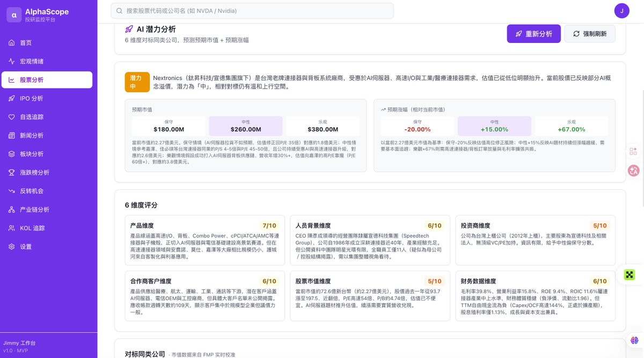Focus the stock search field
The height and width of the screenshot is (358, 644).
pyautogui.click(x=252, y=11)
